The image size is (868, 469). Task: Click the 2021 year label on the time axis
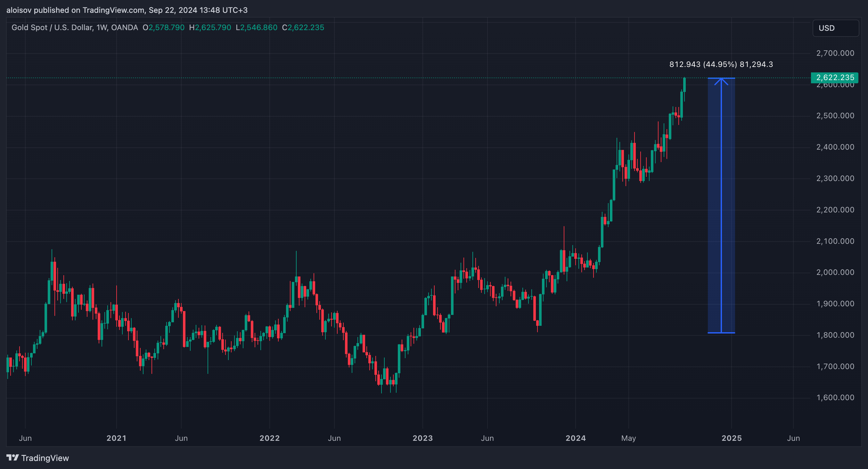[x=116, y=438]
